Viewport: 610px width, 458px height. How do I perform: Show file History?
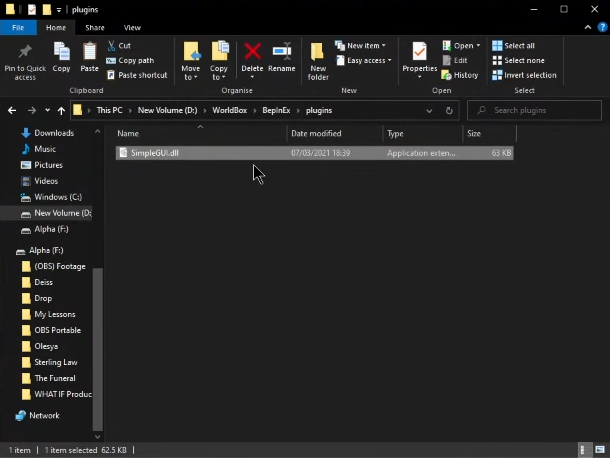coord(460,75)
